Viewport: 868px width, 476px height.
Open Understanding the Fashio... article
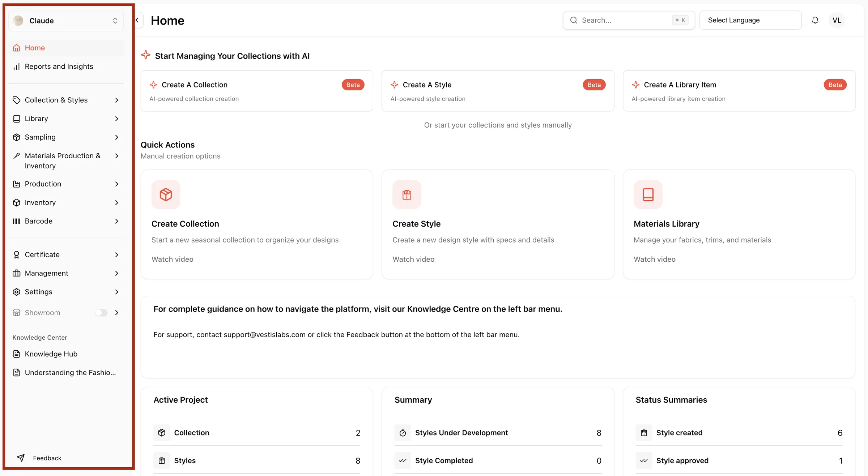point(66,373)
